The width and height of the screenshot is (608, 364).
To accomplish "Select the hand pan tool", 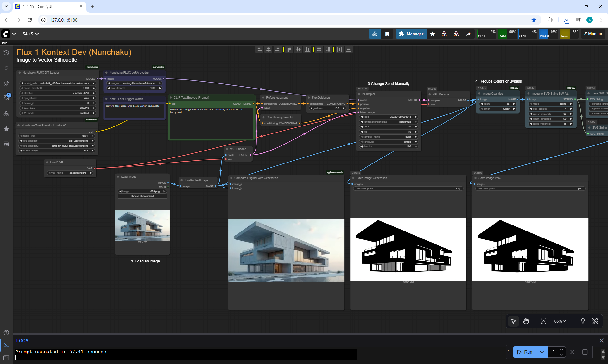I will [x=526, y=321].
